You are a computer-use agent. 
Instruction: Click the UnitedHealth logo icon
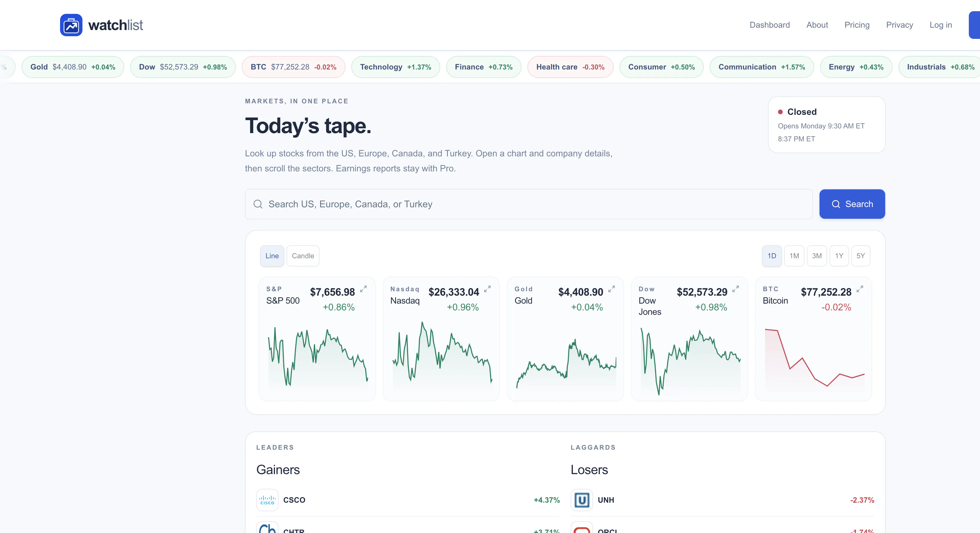click(582, 500)
